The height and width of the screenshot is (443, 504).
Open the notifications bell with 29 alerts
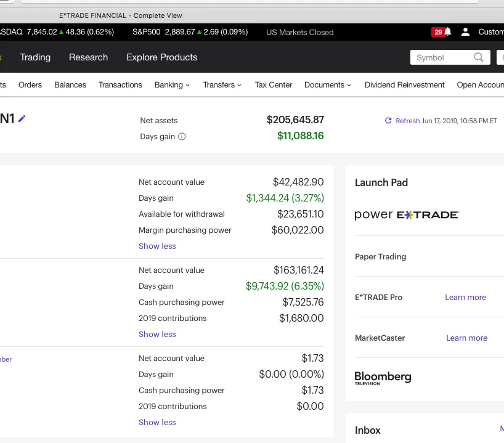coord(441,32)
